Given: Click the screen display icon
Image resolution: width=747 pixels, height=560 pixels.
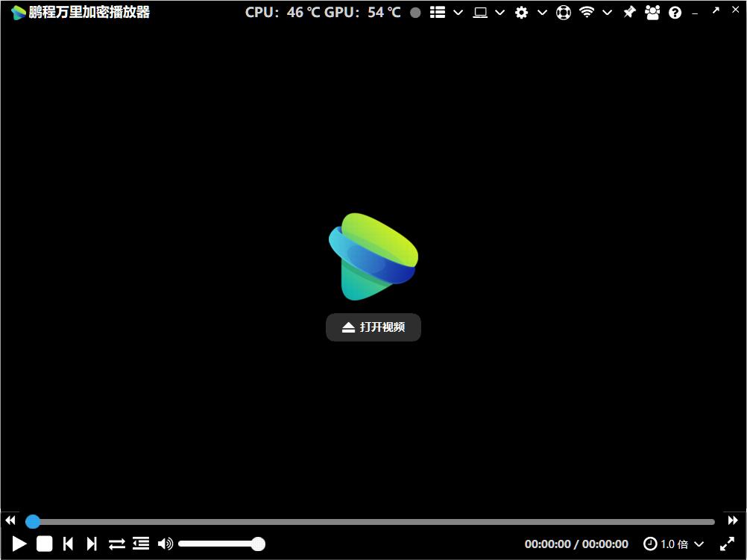Looking at the screenshot, I should point(480,13).
